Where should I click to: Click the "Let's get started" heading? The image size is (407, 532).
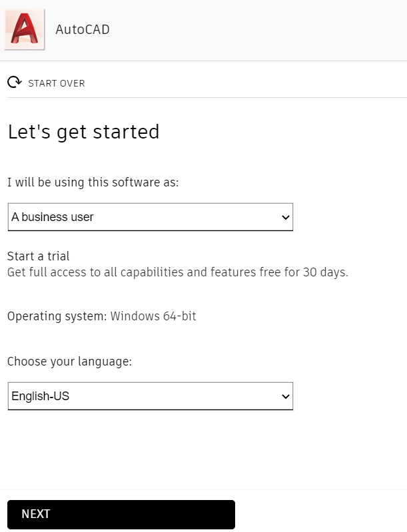tap(83, 132)
